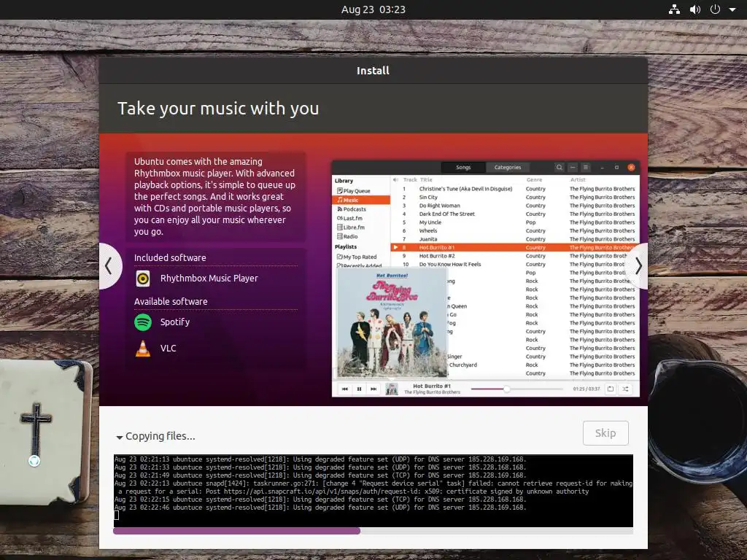Open Podcasts in Rhythmbox sidebar
Image resolution: width=747 pixels, height=560 pixels.
pyautogui.click(x=352, y=209)
